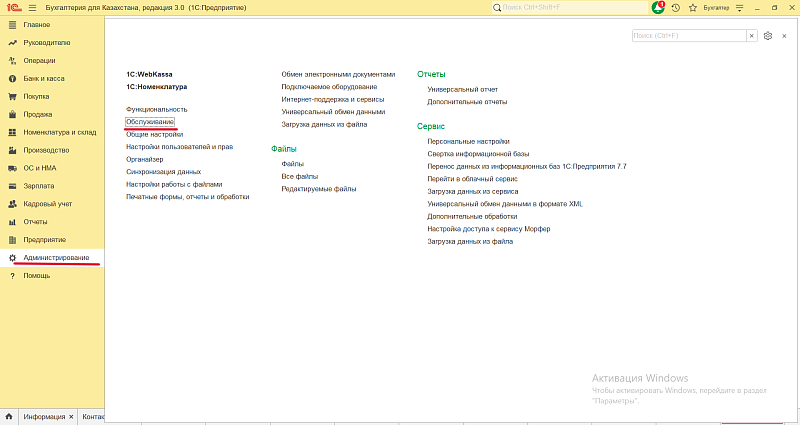The image size is (800, 425).
Task: Open notifications bell icon
Action: click(x=658, y=8)
